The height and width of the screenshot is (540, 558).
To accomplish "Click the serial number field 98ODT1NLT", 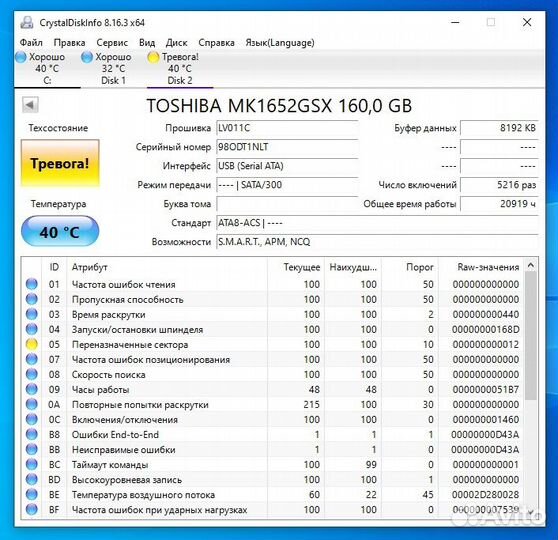I will tap(287, 147).
